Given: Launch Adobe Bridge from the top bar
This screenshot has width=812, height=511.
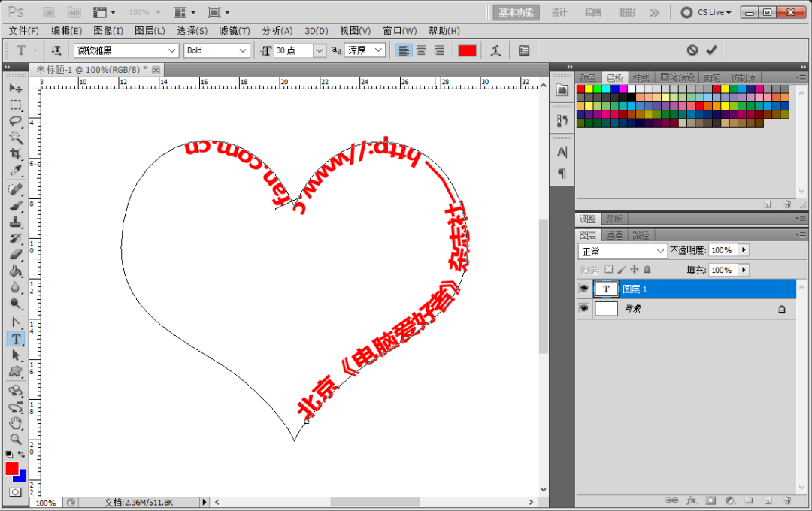Looking at the screenshot, I should point(49,12).
